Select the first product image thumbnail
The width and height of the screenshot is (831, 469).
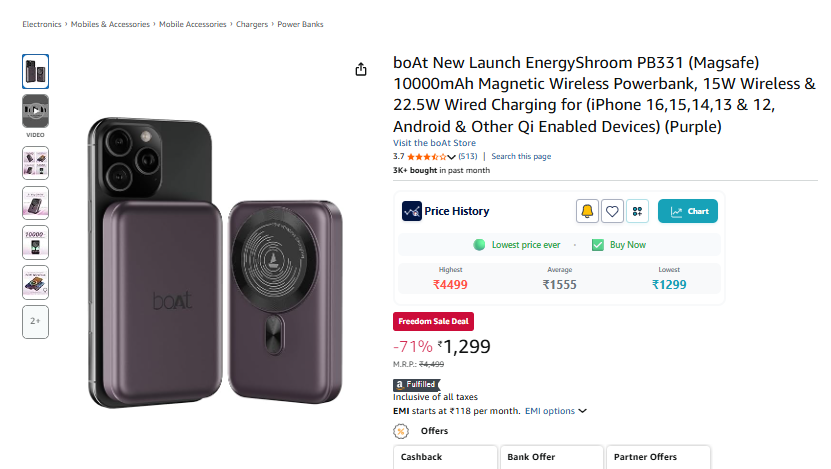click(x=36, y=71)
